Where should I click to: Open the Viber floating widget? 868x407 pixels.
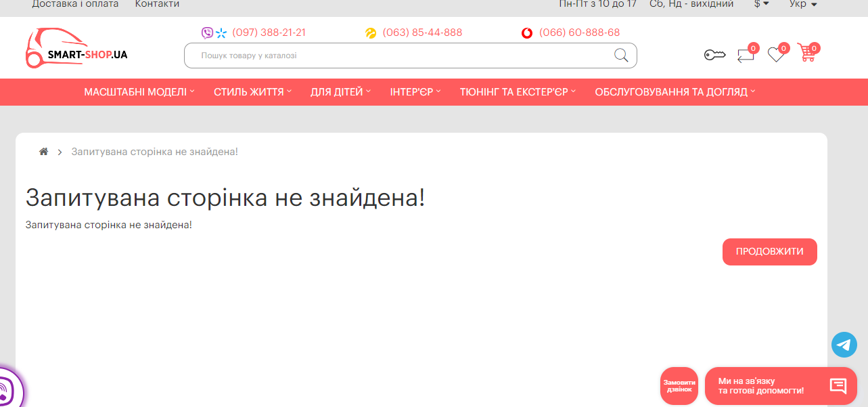[7, 390]
